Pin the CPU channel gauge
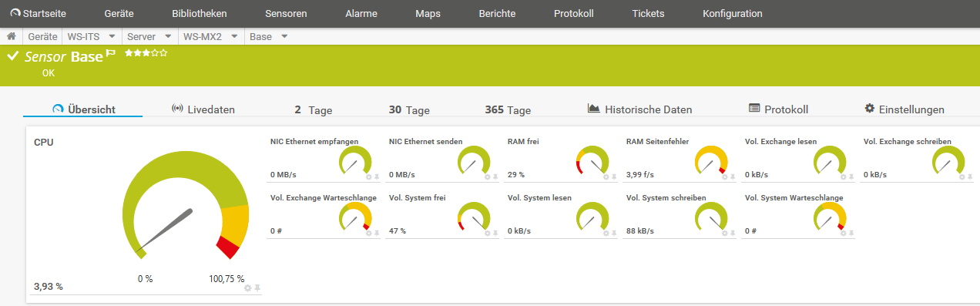 (257, 288)
